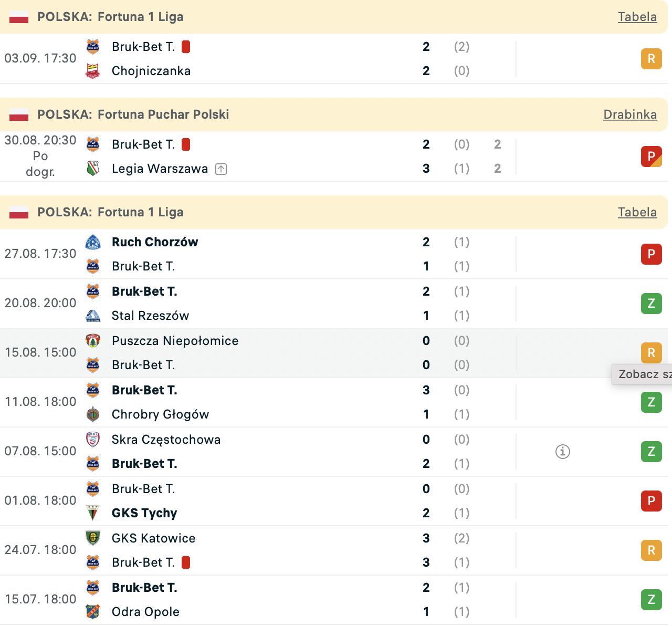Click the red P badge for the Legia match

click(x=651, y=156)
